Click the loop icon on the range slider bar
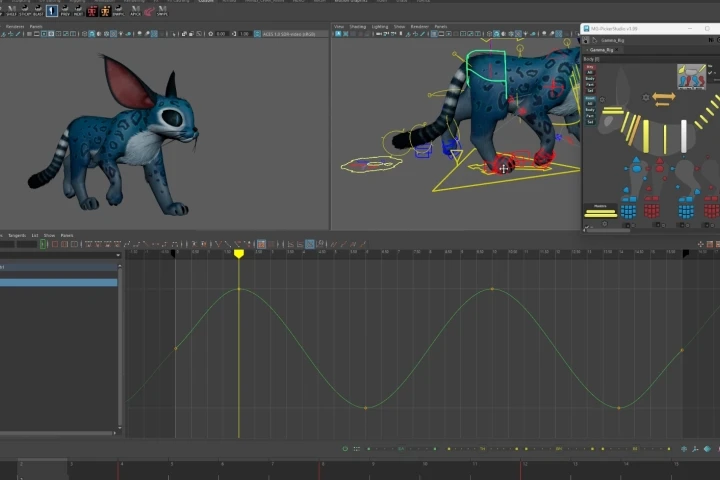This screenshot has width=720, height=480. (x=345, y=448)
